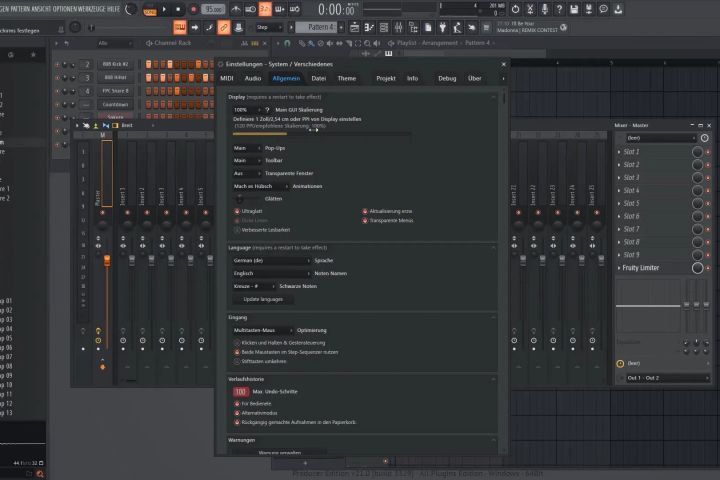Toggle typing keyboard to piano icon
This screenshot has height=480, width=720.
click(180, 28)
